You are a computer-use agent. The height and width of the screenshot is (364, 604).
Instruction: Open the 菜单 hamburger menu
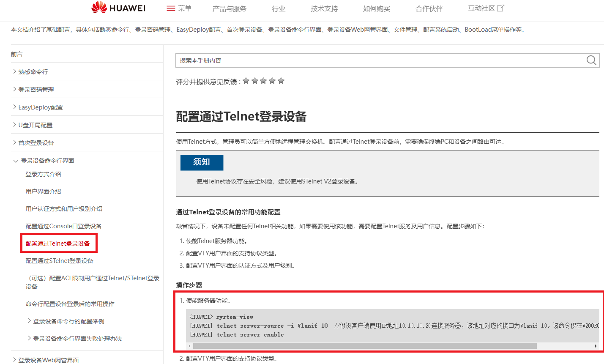[x=179, y=8]
